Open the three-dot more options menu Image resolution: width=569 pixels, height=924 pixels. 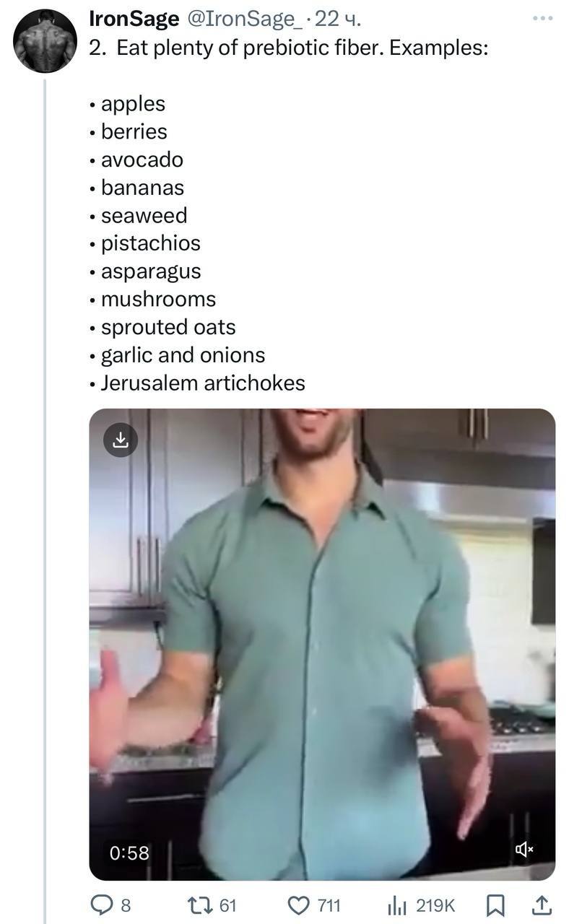point(542,17)
